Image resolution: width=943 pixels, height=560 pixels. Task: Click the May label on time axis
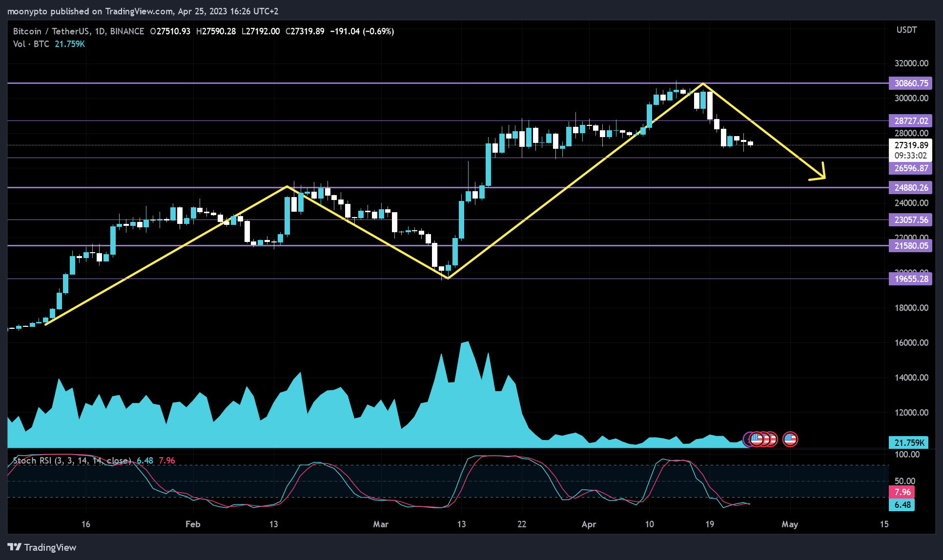[790, 524]
